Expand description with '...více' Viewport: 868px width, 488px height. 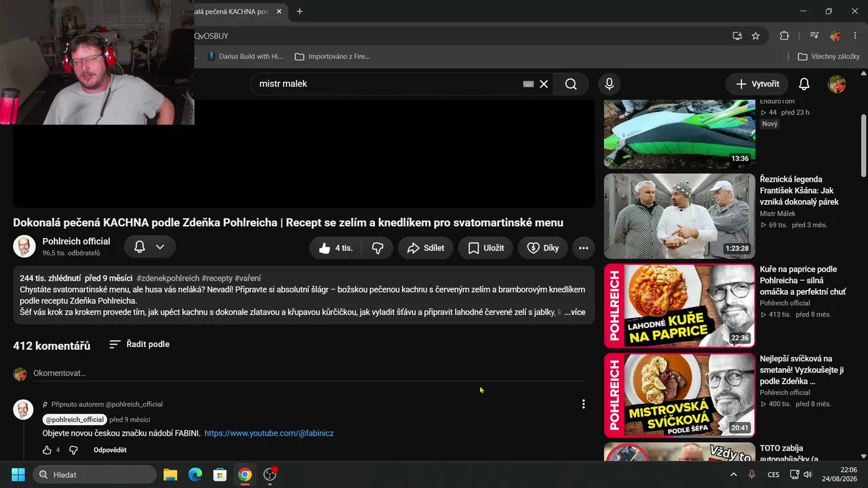[x=575, y=312]
